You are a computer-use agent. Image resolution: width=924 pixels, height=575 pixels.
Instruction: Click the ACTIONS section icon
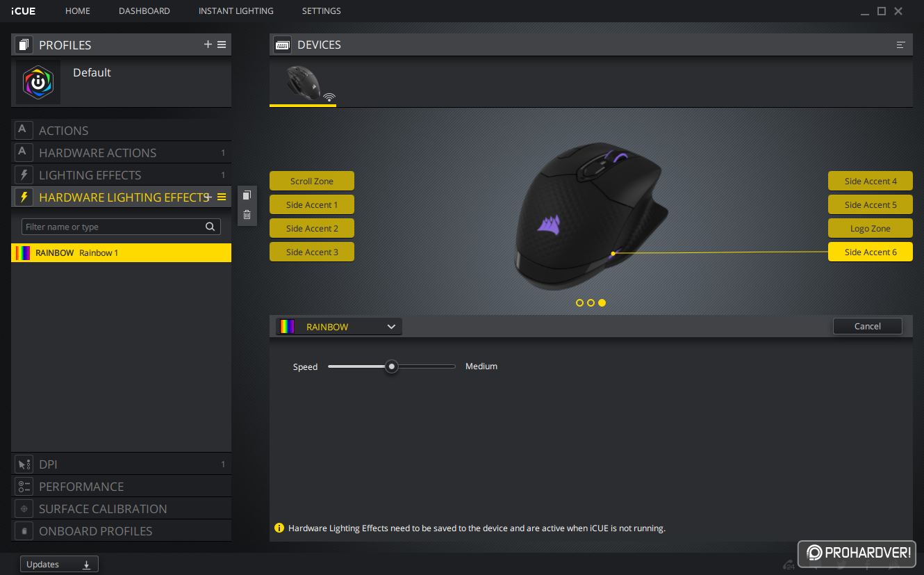tap(24, 131)
